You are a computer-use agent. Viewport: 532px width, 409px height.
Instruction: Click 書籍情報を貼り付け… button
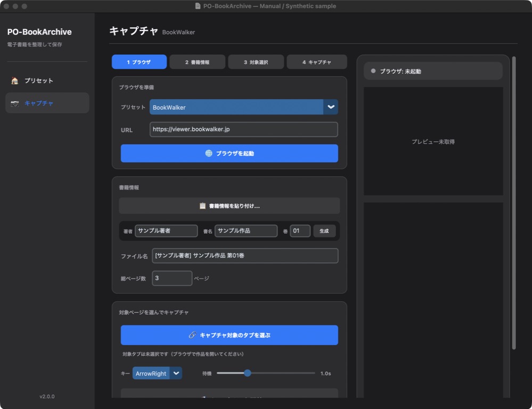[230, 206]
